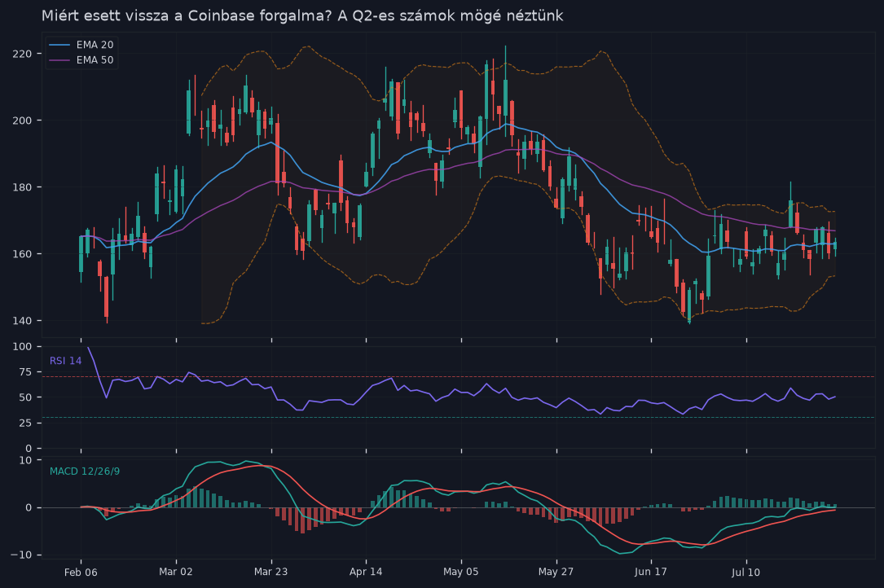This screenshot has width=884, height=588.
Task: Select the May 05 date axis label
Action: [x=460, y=572]
